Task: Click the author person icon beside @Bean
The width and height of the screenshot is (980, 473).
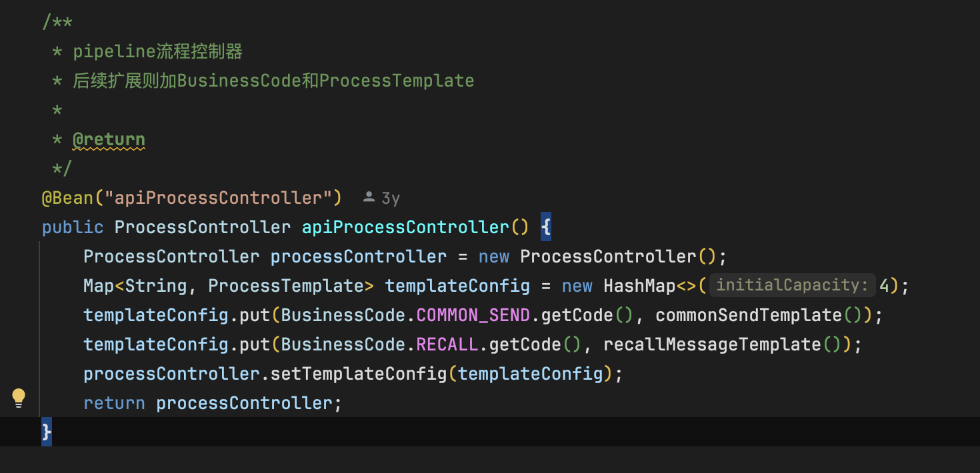Action: [369, 198]
